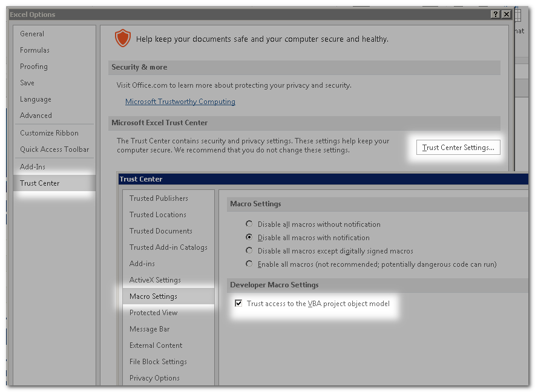535x392 pixels.
Task: Click the help question mark button
Action: pyautogui.click(x=496, y=15)
